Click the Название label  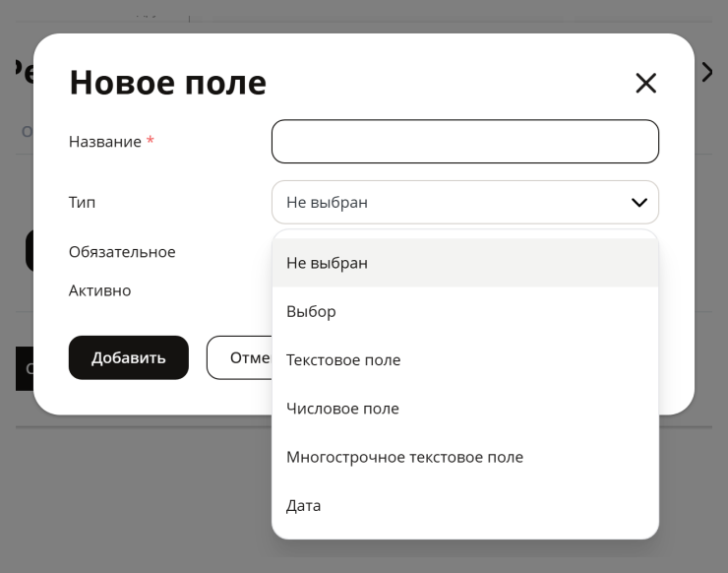[x=105, y=141]
